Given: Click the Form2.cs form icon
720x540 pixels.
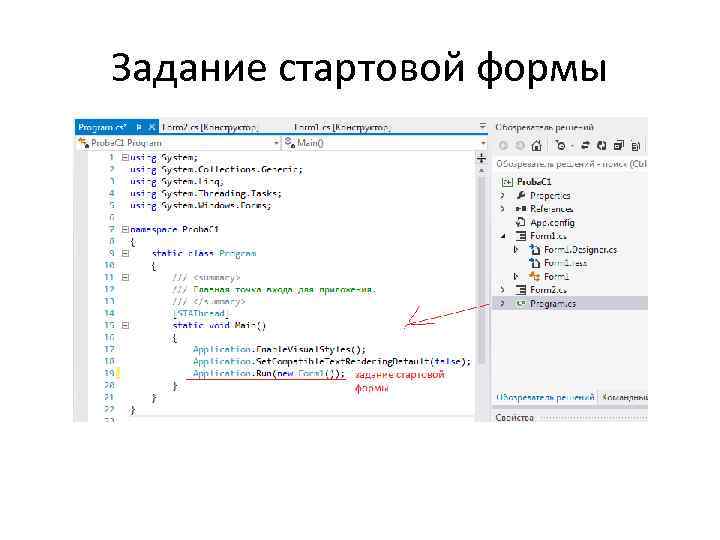Looking at the screenshot, I should (520, 290).
